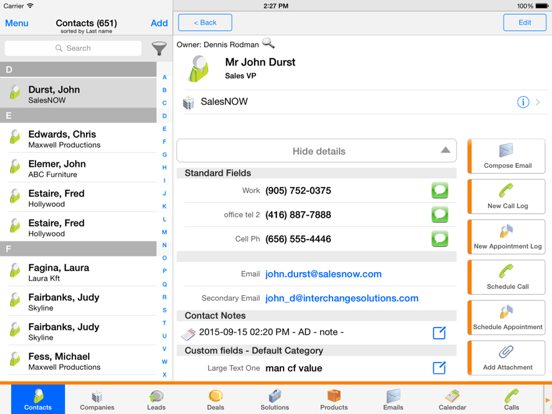This screenshot has height=414, width=552.
Task: Select the Contacts tab
Action: click(x=38, y=399)
